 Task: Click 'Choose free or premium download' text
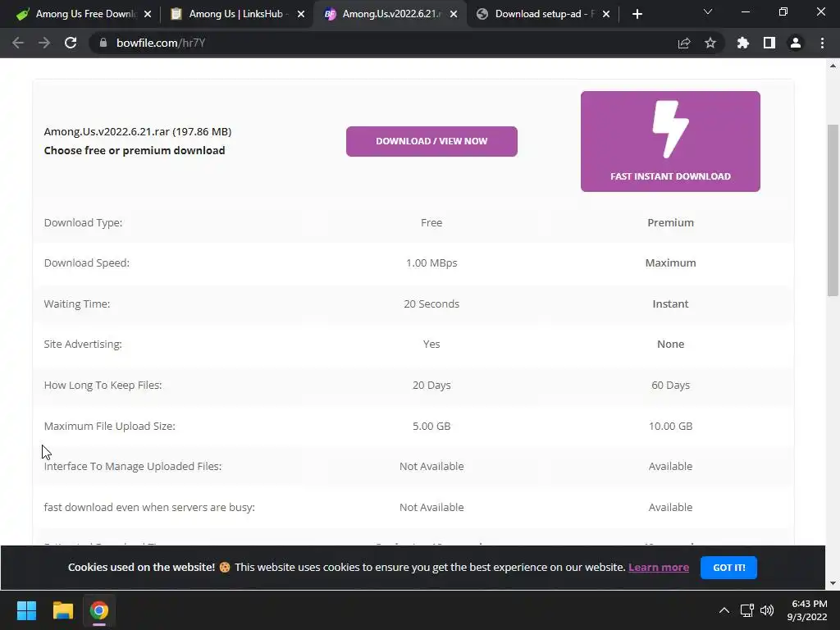(x=135, y=151)
